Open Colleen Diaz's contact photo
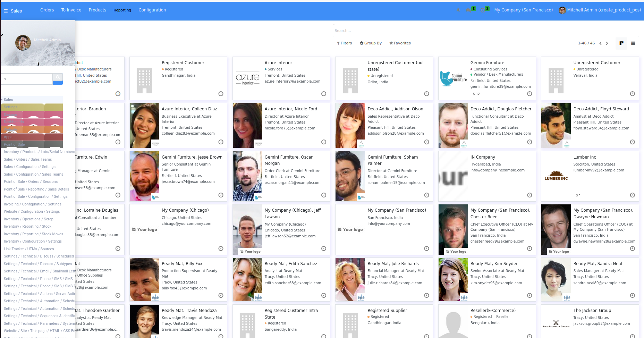 click(144, 126)
